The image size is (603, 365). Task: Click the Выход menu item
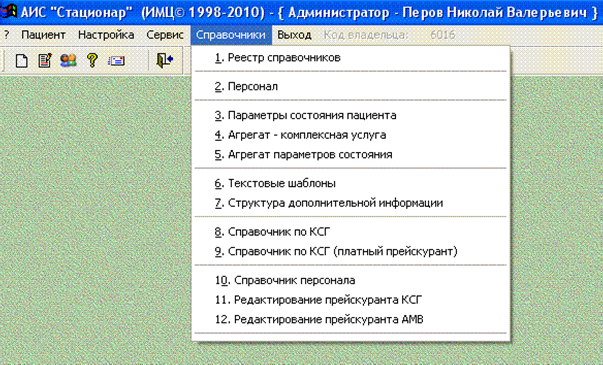[x=294, y=35]
